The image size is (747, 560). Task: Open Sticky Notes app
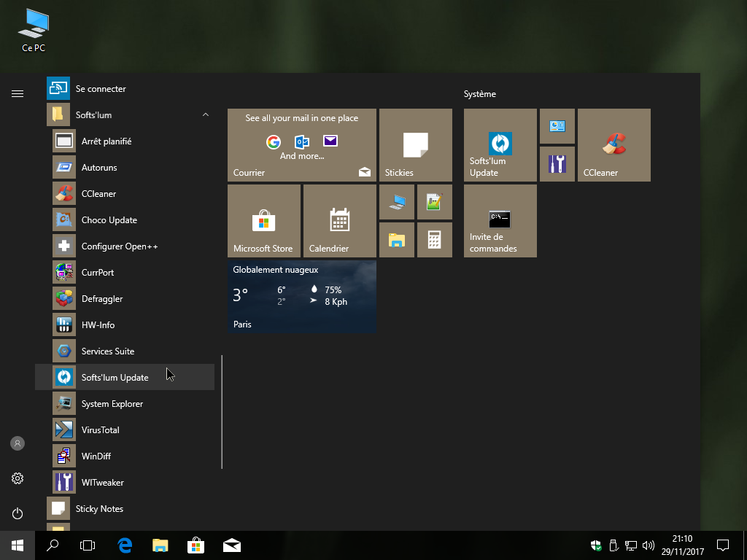pyautogui.click(x=125, y=508)
